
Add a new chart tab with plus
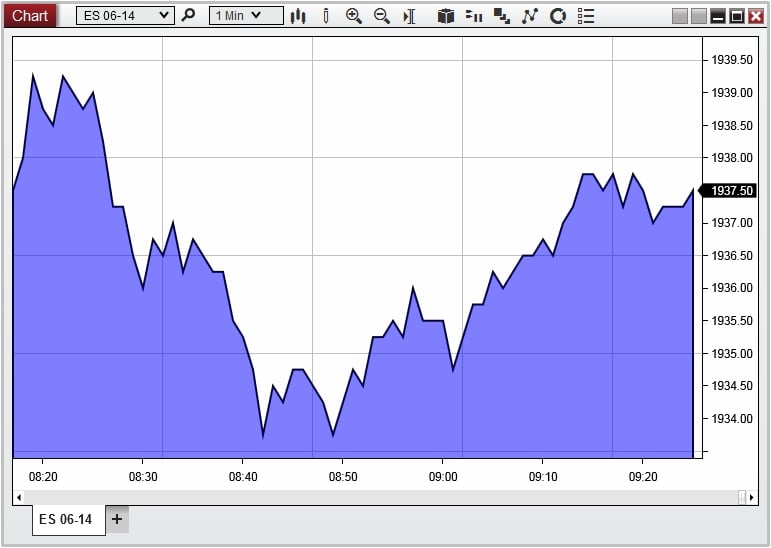click(x=117, y=519)
